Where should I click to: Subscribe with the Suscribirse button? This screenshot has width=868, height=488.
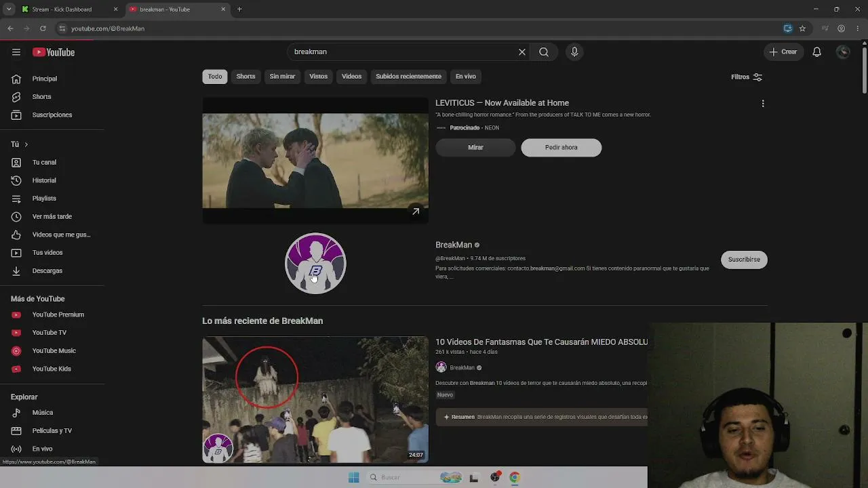click(744, 260)
